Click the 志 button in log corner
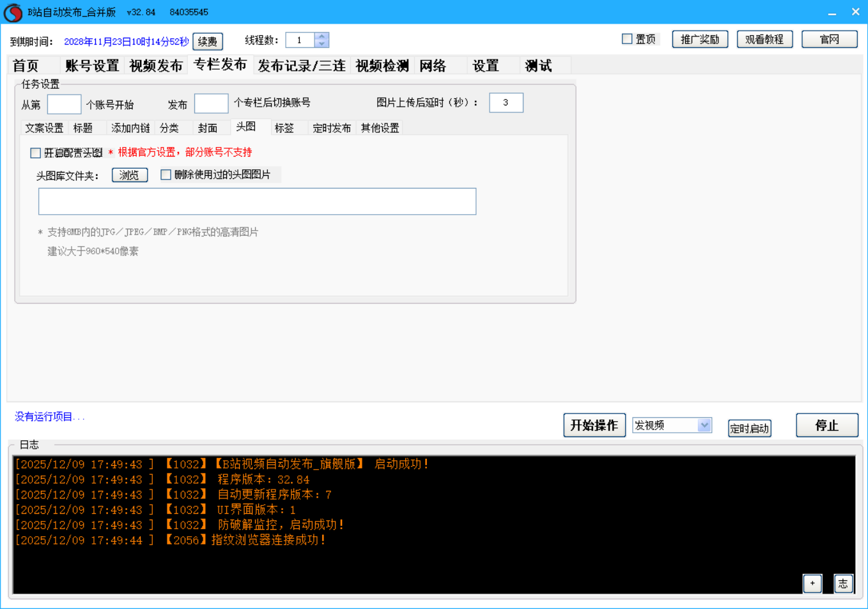The width and height of the screenshot is (868, 609). (843, 583)
